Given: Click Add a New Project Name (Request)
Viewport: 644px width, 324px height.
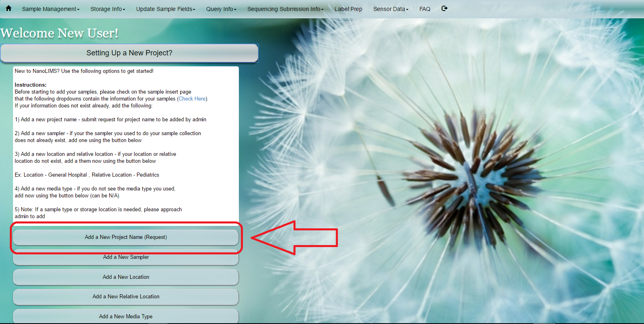Looking at the screenshot, I should pos(126,237).
